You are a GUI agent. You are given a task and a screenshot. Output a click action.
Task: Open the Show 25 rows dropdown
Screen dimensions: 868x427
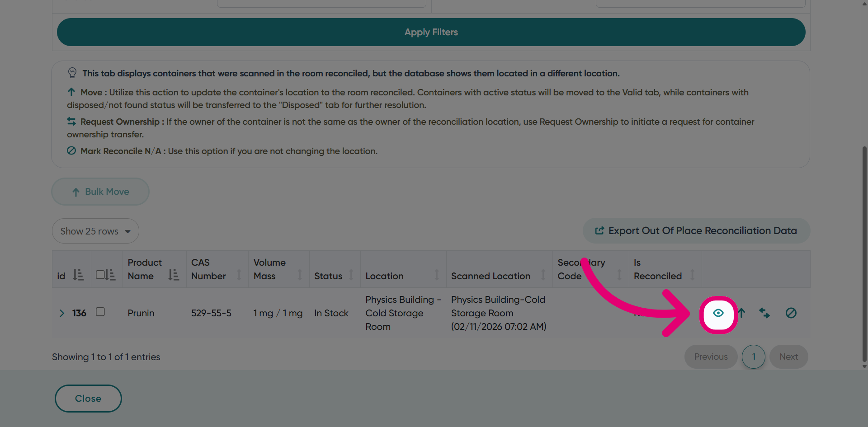(95, 231)
